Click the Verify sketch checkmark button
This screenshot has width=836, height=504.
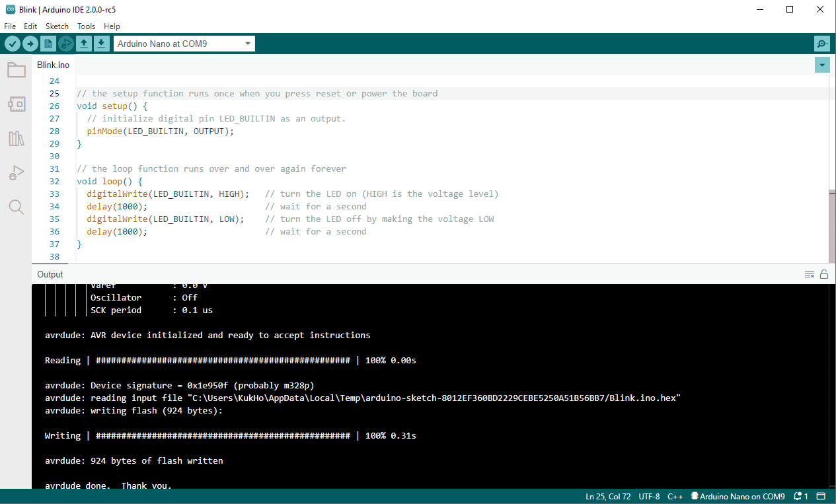[13, 44]
